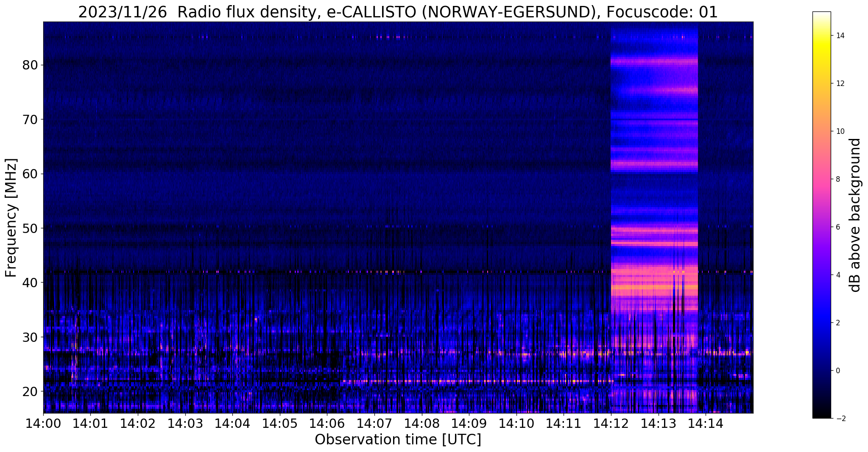Screen dimensions: 868x452
Task: Click the colorbar tick label 2
Action: [837, 323]
